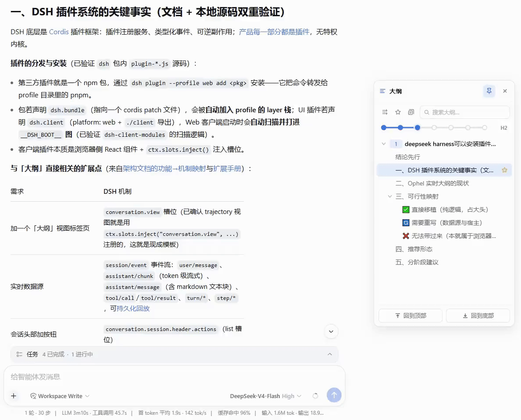Set heading level slider to fourth dot

(x=434, y=128)
